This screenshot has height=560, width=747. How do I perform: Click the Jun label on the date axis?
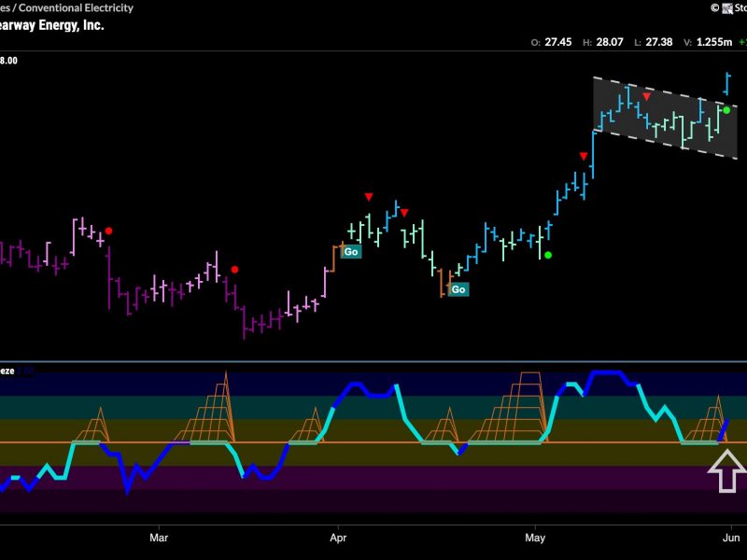731,538
